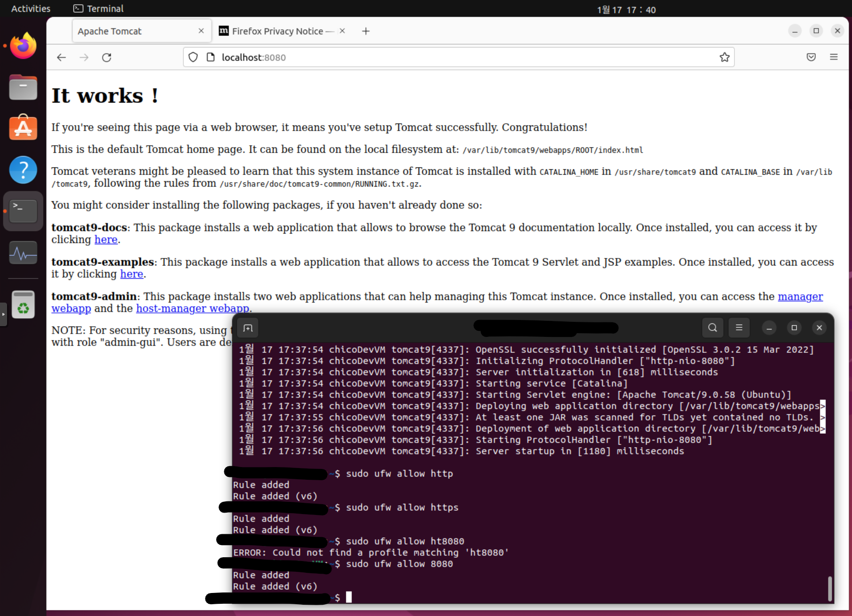
Task: Go forward in Firefox
Action: click(x=84, y=57)
